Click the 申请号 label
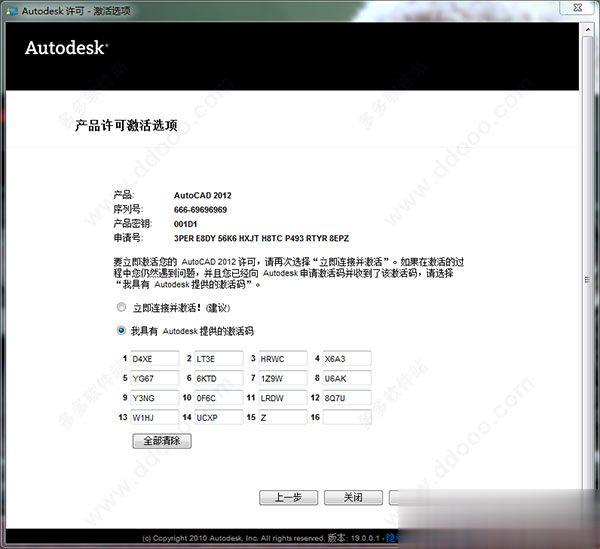Image resolution: width=600 pixels, height=549 pixels. tap(128, 238)
